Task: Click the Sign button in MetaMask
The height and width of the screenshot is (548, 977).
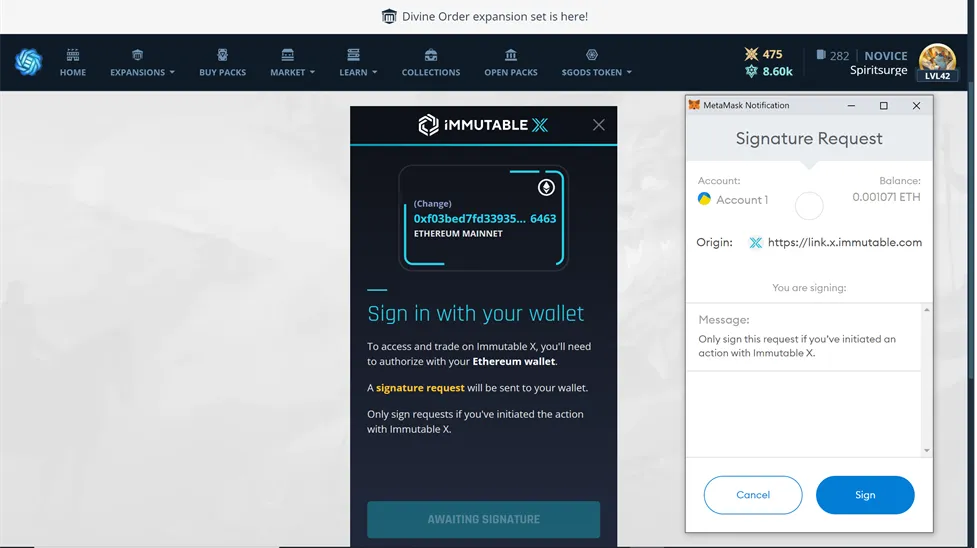Action: (865, 495)
